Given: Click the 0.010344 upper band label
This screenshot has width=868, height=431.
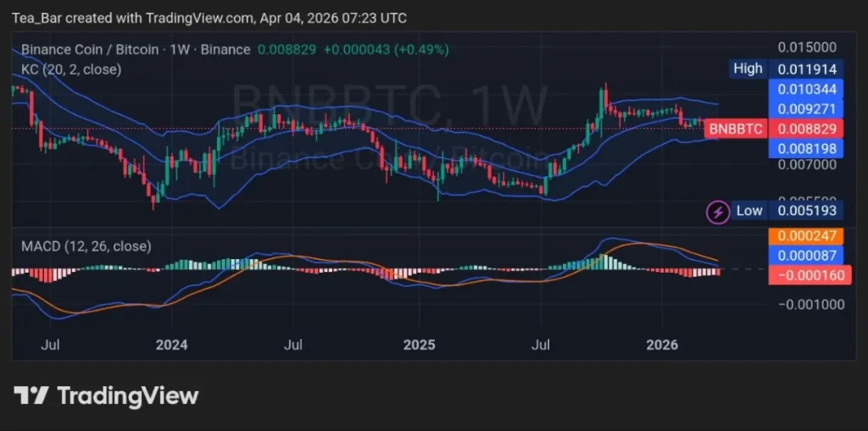Looking at the screenshot, I should (807, 89).
